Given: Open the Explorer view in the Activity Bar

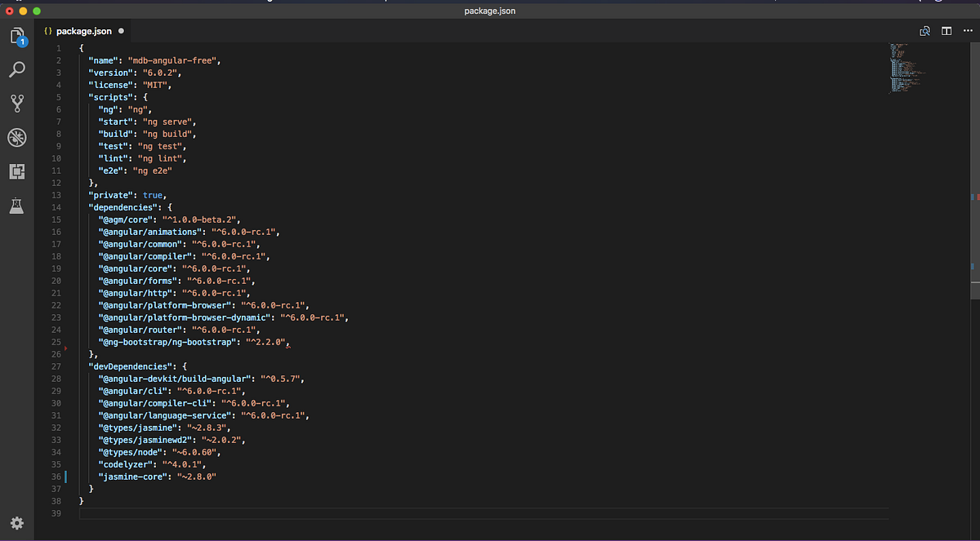Looking at the screenshot, I should click(x=17, y=34).
